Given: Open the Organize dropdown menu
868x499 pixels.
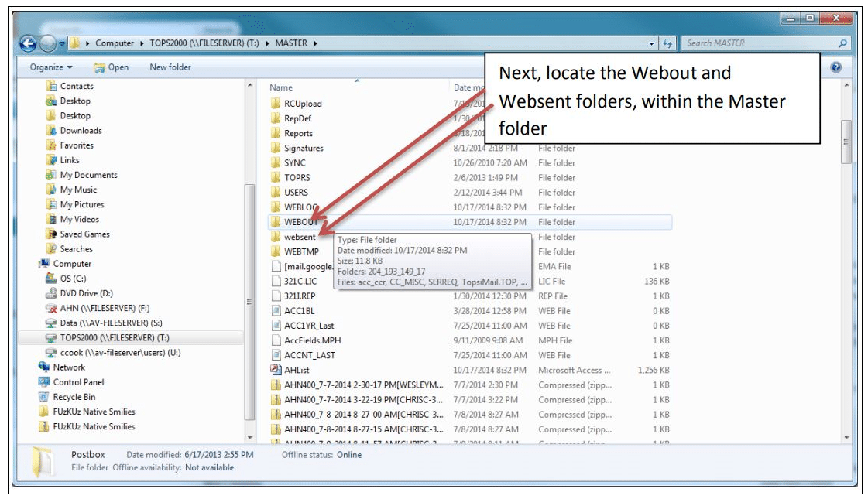Looking at the screenshot, I should [51, 67].
